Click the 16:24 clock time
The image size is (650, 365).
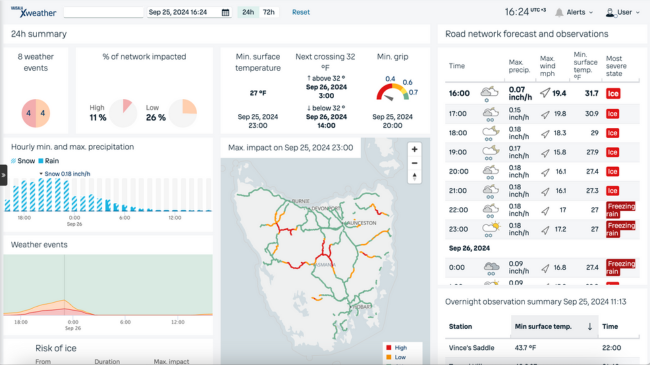pos(517,12)
